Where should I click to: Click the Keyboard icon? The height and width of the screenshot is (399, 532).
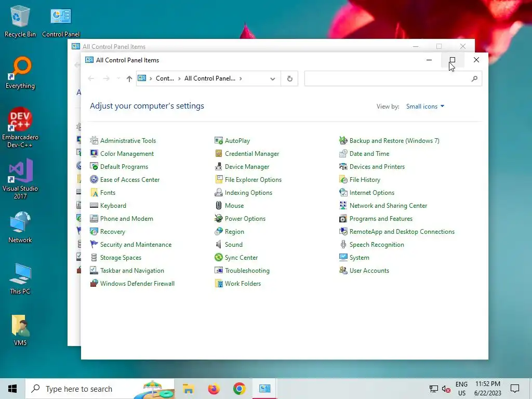click(x=94, y=205)
